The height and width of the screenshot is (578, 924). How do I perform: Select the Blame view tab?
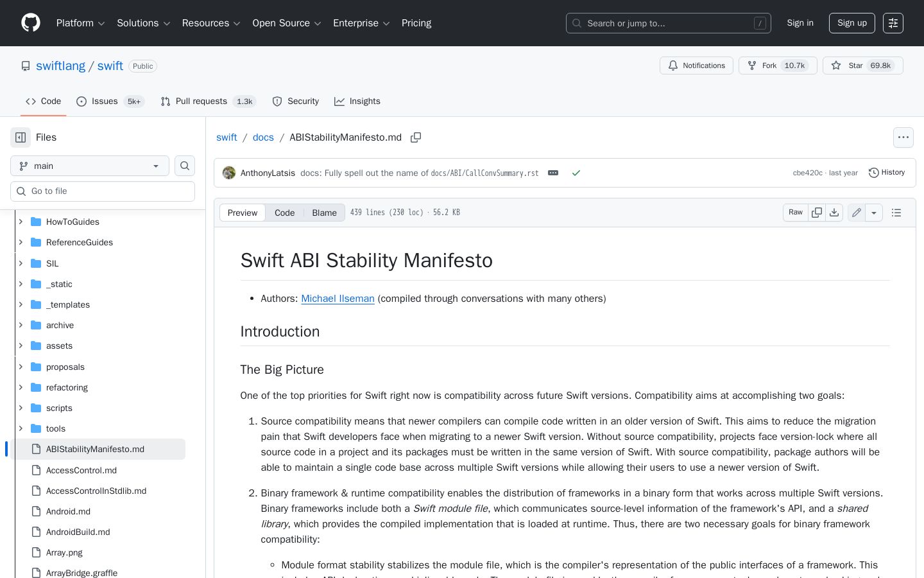(x=324, y=213)
